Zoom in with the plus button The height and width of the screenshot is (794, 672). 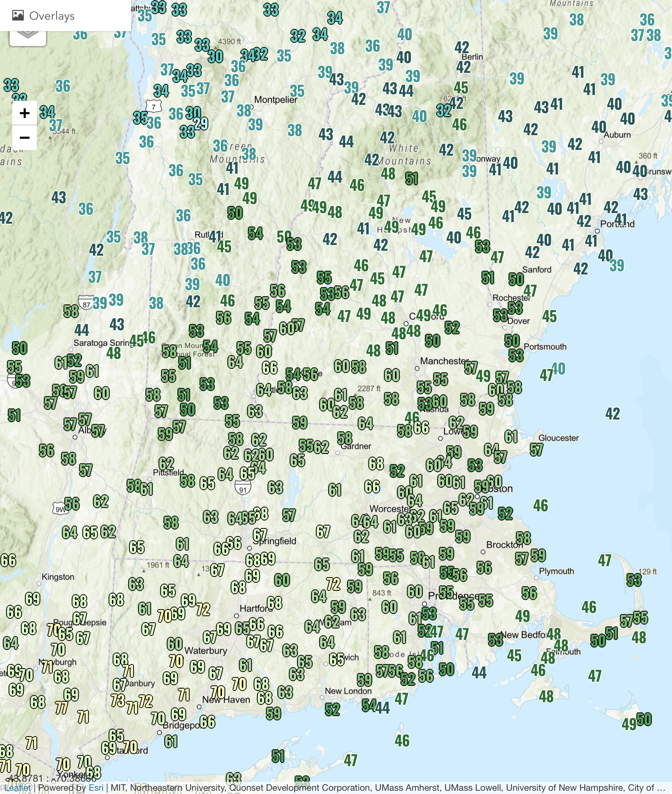[25, 113]
